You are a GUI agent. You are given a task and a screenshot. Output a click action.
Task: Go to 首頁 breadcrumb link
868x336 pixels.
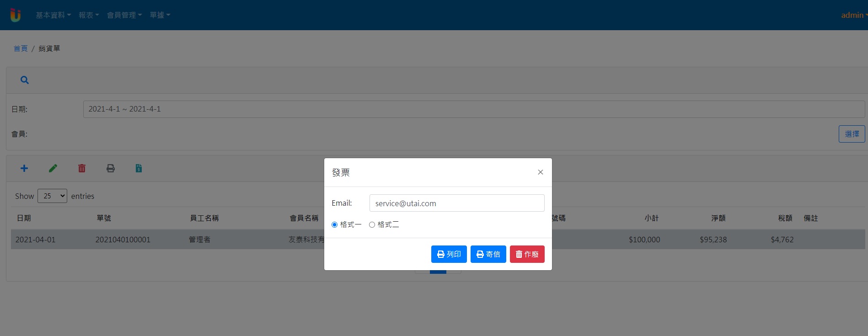pos(21,48)
